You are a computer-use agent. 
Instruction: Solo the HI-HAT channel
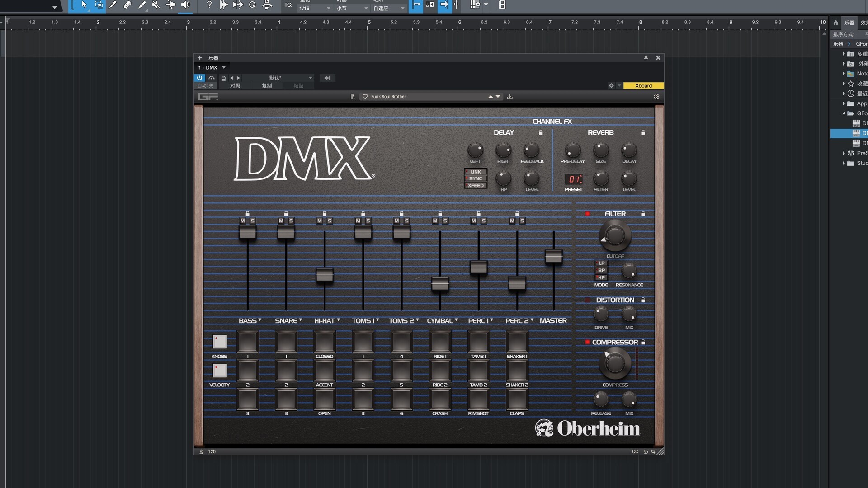(x=330, y=221)
